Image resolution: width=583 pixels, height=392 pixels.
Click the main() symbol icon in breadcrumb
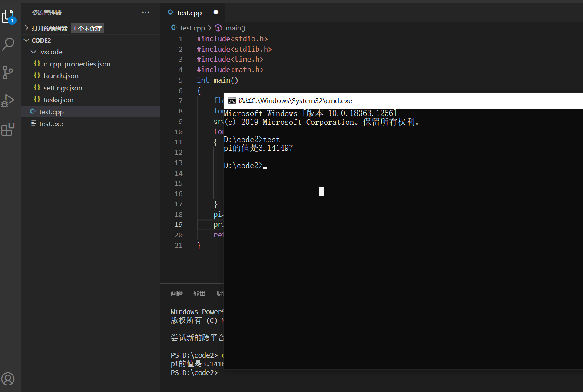click(x=218, y=28)
